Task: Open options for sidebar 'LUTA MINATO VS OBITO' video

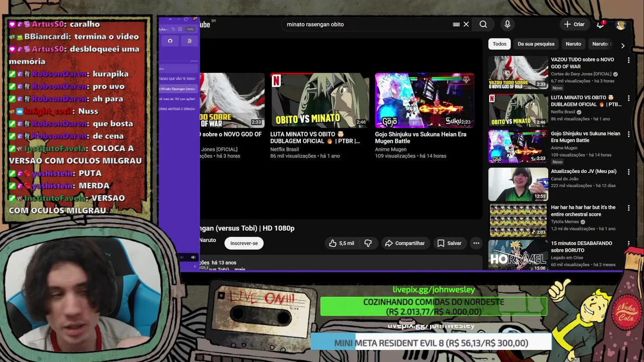Action: pos(628,98)
